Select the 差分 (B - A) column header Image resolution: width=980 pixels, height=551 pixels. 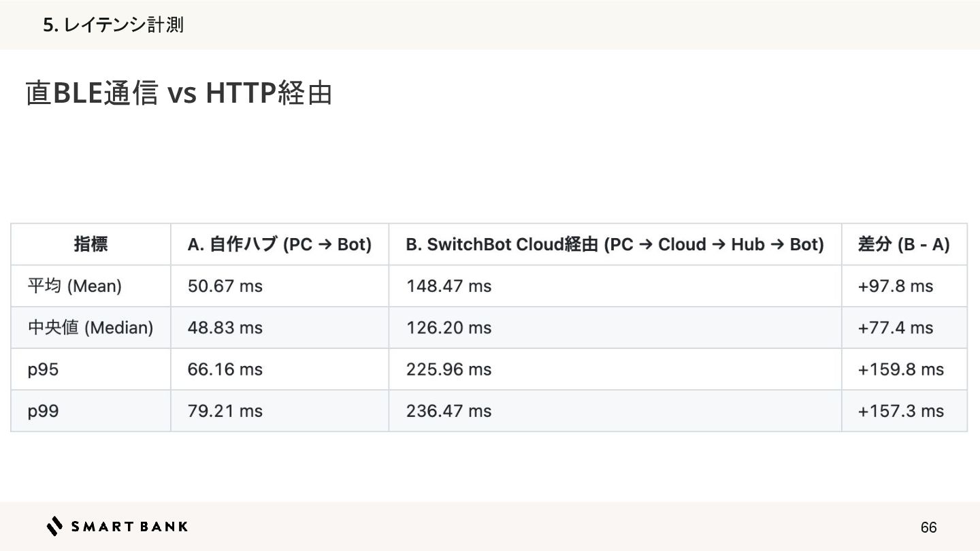pos(904,244)
